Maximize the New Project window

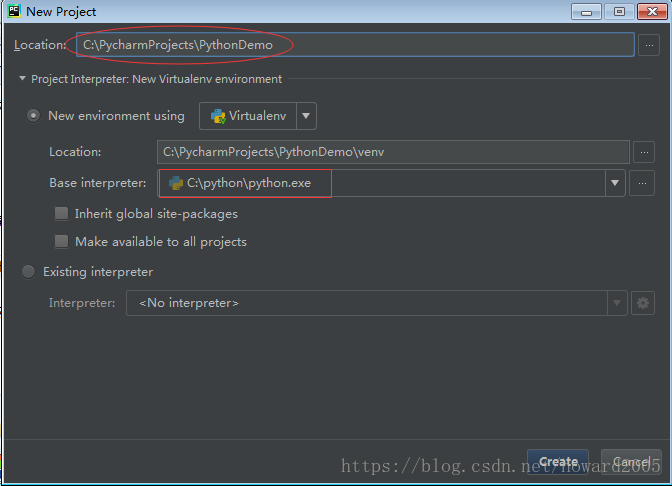coord(619,12)
